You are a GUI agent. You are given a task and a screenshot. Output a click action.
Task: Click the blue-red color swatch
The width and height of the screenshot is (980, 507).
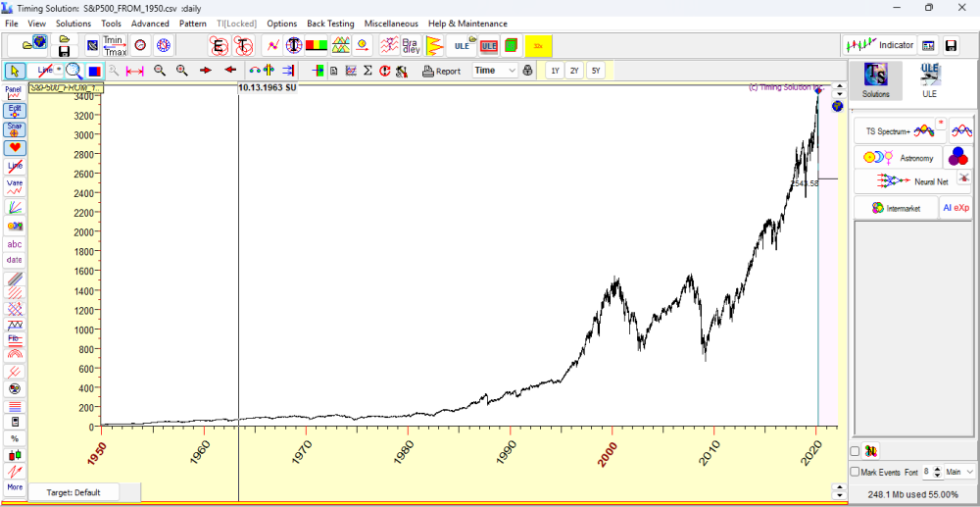tap(95, 71)
